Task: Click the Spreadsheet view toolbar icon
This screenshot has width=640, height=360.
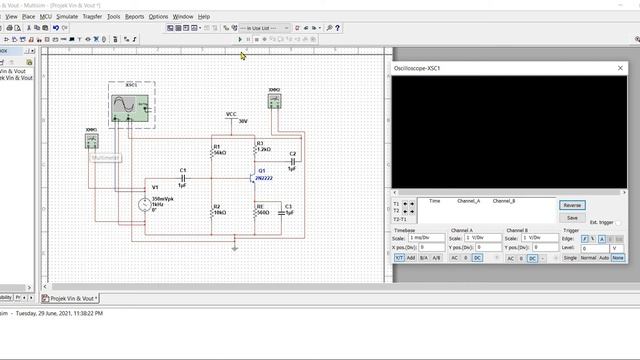Action: 178,28
